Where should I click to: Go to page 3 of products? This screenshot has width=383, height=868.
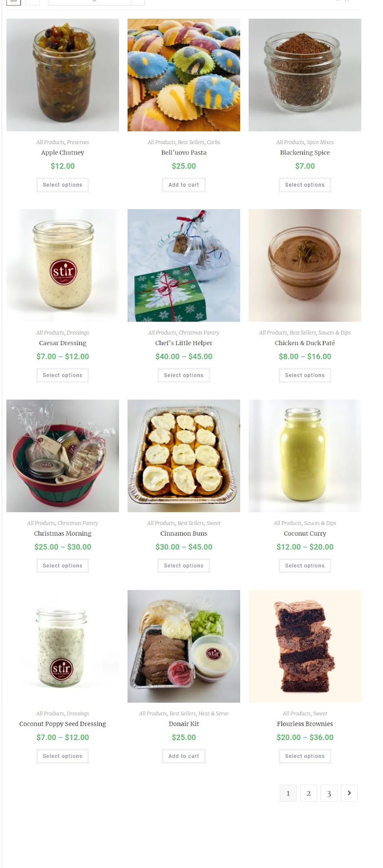click(329, 793)
